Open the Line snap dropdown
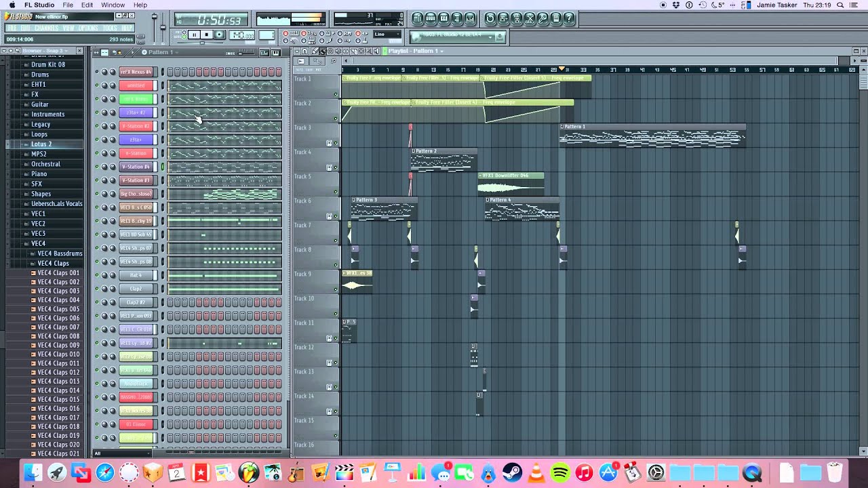The height and width of the screenshot is (488, 868). coord(387,34)
